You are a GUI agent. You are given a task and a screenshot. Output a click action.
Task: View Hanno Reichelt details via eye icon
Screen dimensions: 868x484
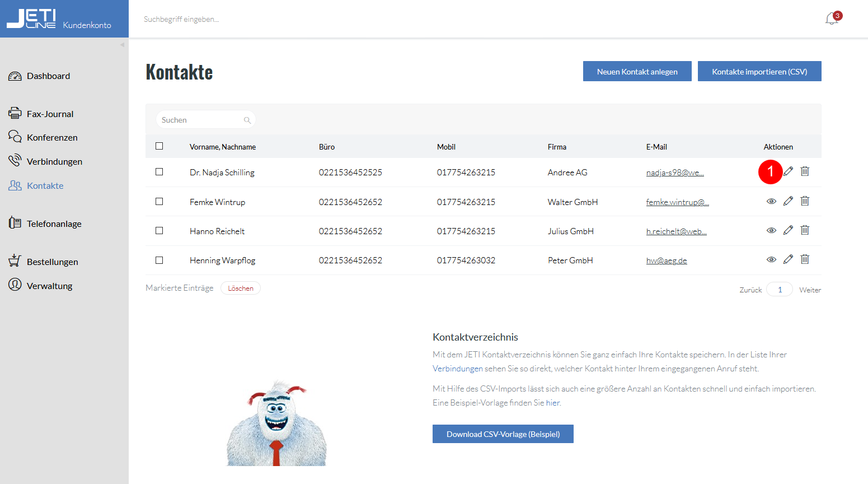coord(771,230)
